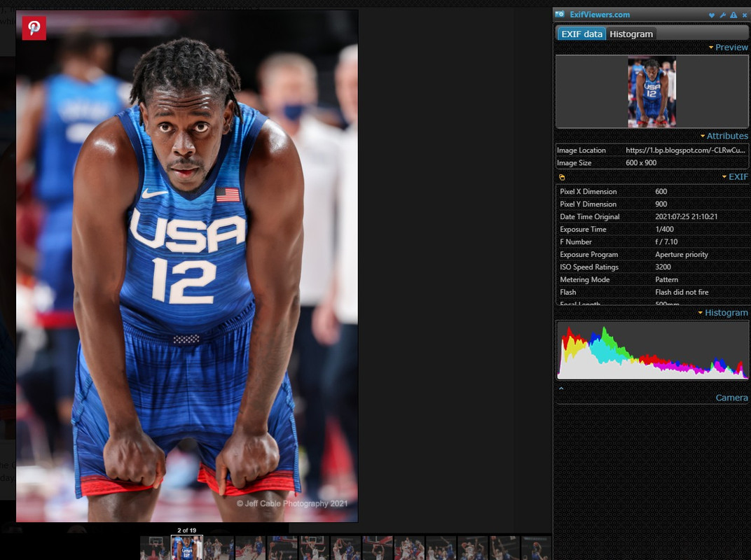This screenshot has height=560, width=751.
Task: Collapse the Attributes section
Action: point(724,136)
